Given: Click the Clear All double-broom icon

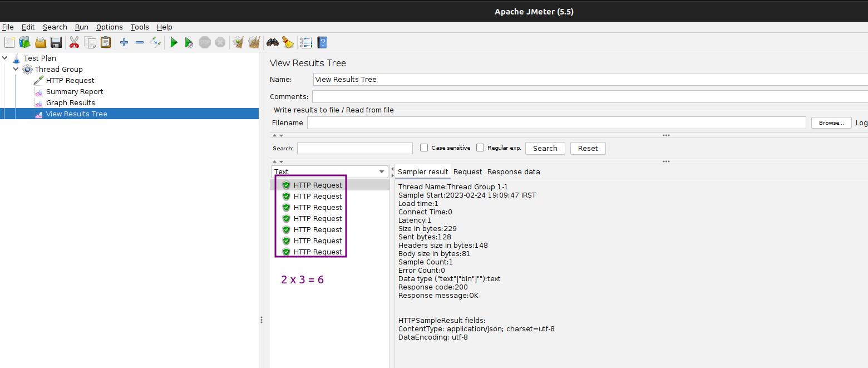Looking at the screenshot, I should pos(254,42).
